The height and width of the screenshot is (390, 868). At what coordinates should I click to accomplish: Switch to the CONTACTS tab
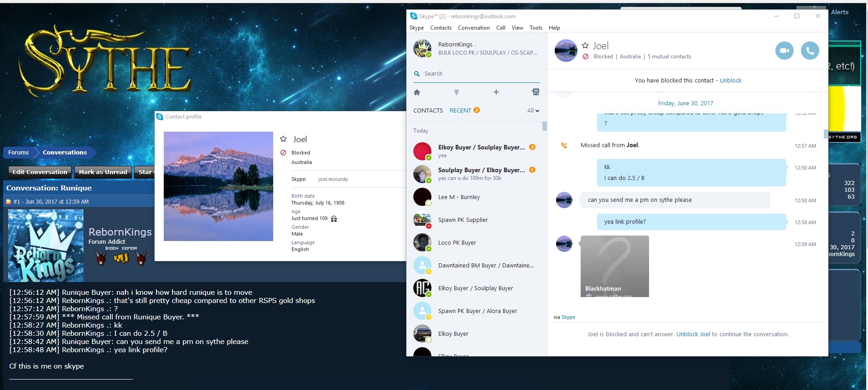[x=428, y=111]
